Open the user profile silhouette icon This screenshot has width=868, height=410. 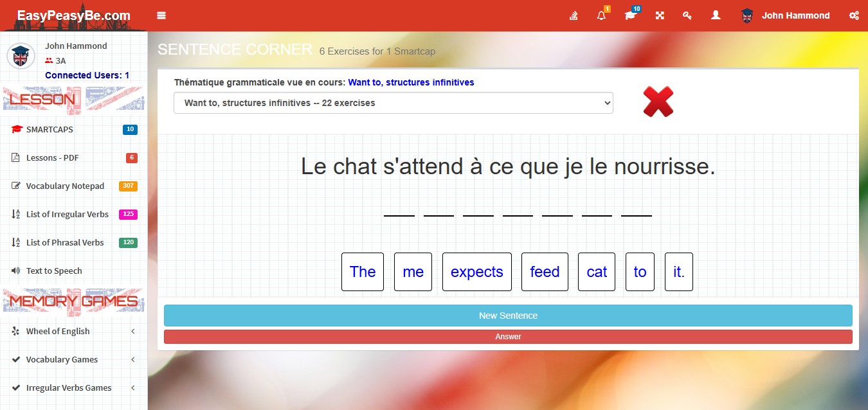click(x=716, y=15)
